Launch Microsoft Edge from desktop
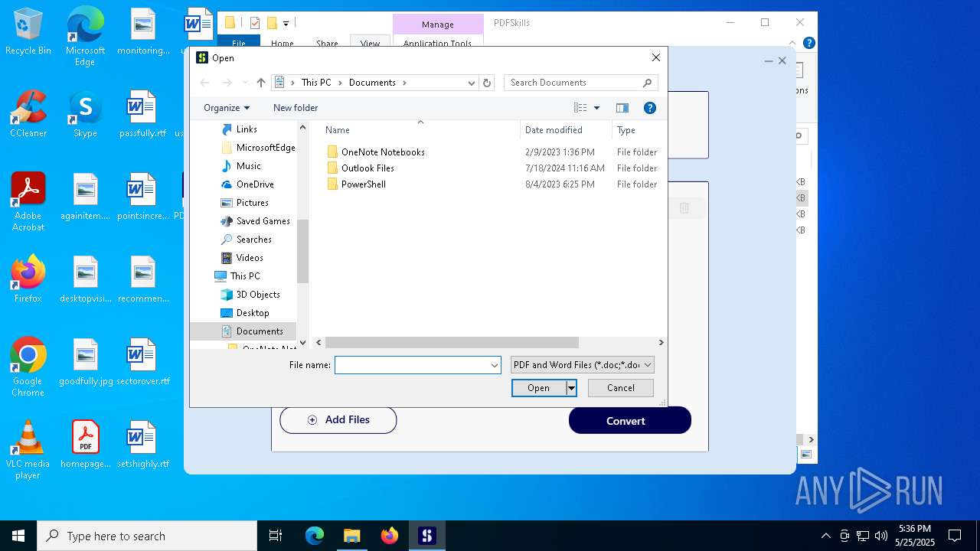Screen dimensions: 980x551 [85, 37]
